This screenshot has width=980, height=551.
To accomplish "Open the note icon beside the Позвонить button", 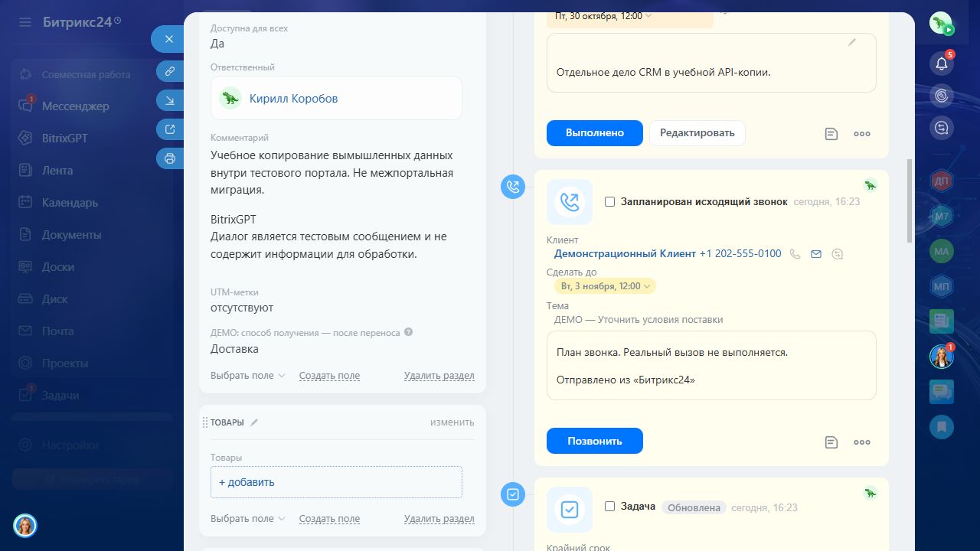I will click(831, 442).
